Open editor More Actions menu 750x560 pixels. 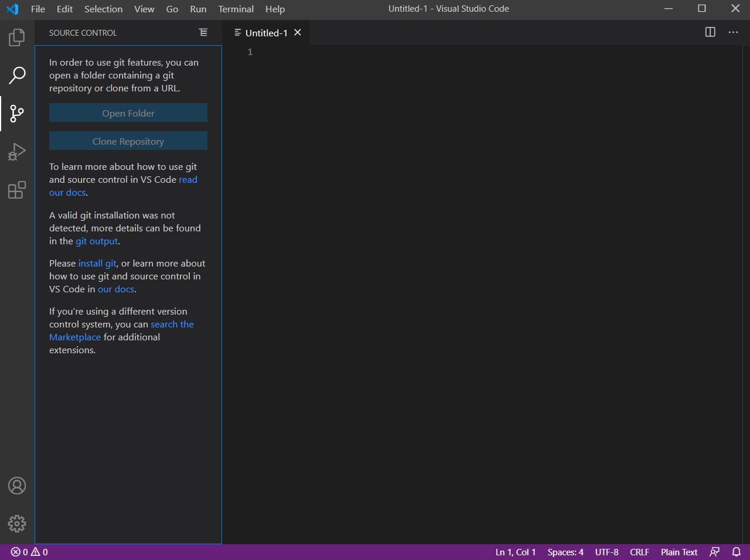pyautogui.click(x=733, y=32)
